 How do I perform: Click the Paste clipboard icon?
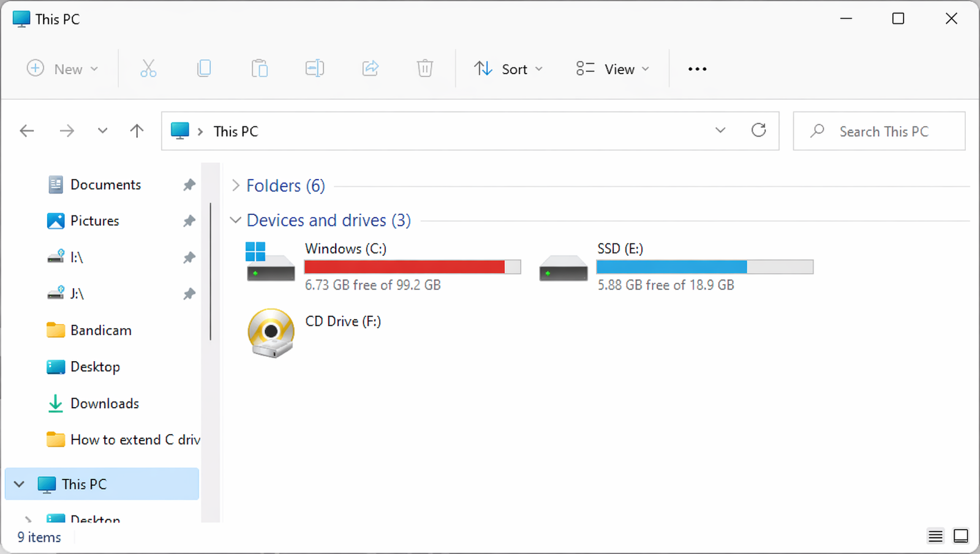pyautogui.click(x=260, y=69)
